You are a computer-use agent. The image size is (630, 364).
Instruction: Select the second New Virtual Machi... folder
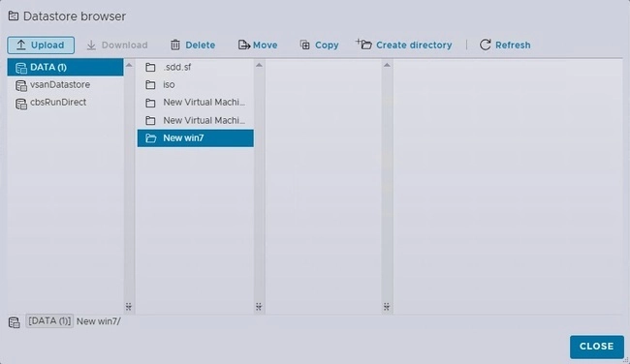195,120
